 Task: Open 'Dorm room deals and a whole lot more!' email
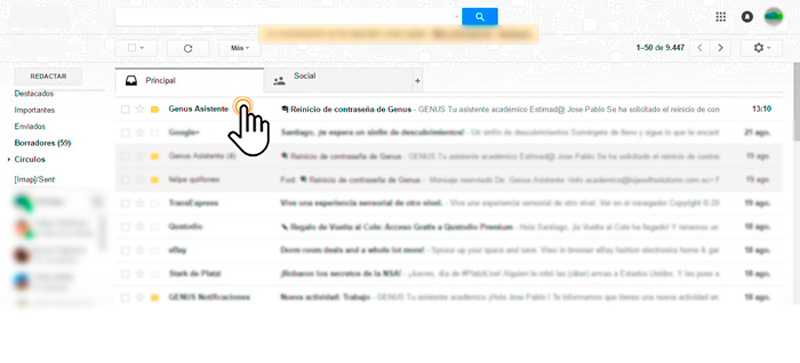pyautogui.click(x=448, y=250)
